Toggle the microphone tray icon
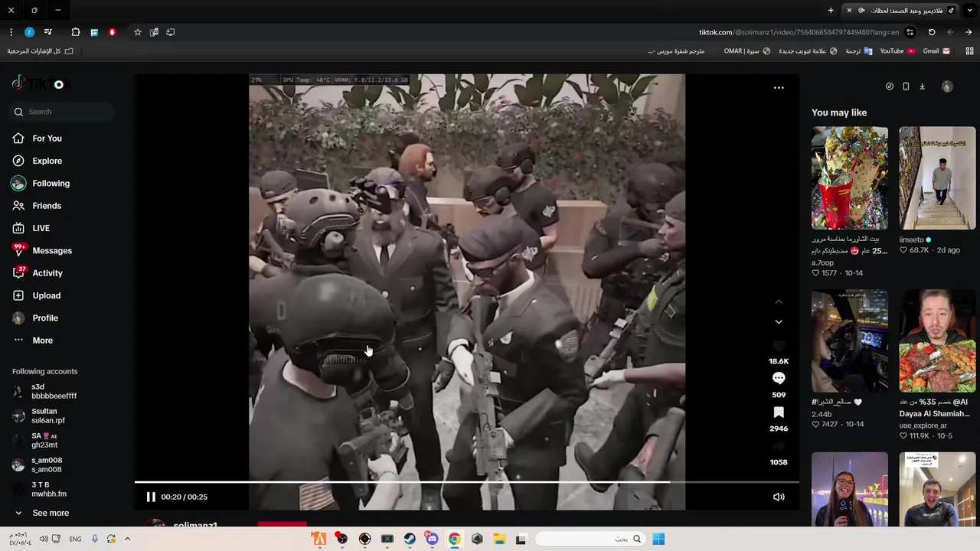980x551 pixels. pos(95,539)
